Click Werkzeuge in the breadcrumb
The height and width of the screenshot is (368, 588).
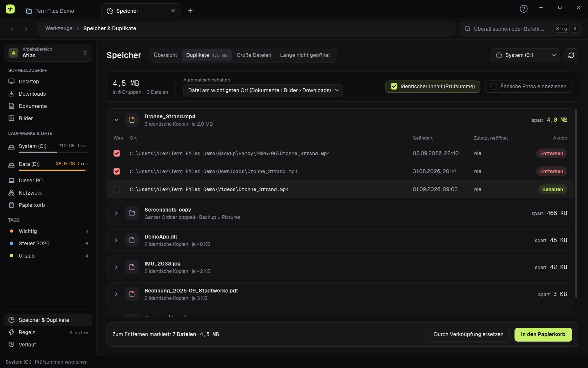(x=59, y=29)
